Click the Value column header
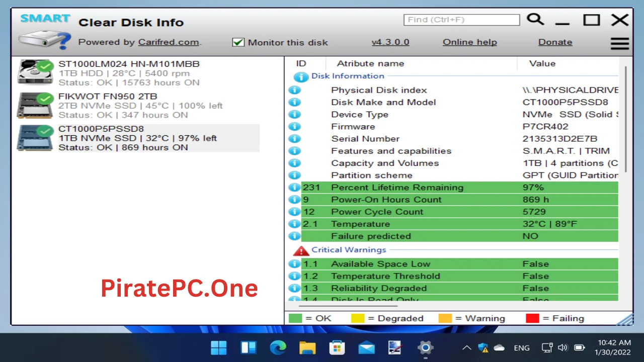 pyautogui.click(x=542, y=63)
